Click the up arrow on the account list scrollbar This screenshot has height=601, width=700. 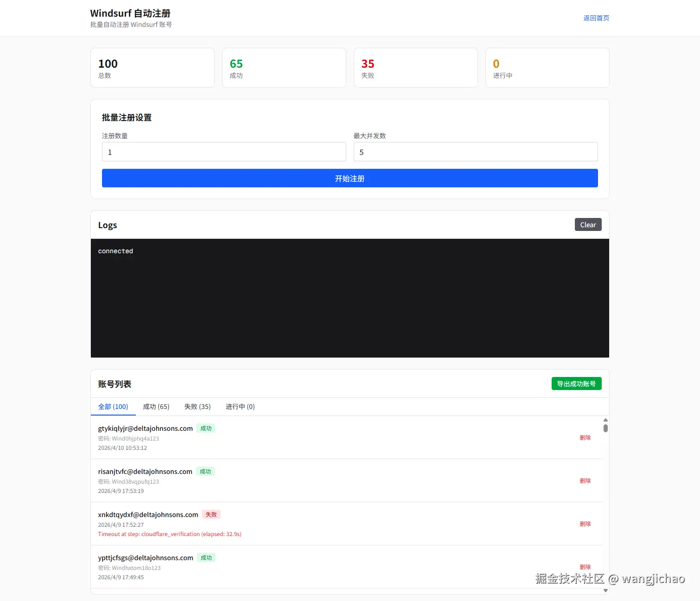(x=605, y=420)
